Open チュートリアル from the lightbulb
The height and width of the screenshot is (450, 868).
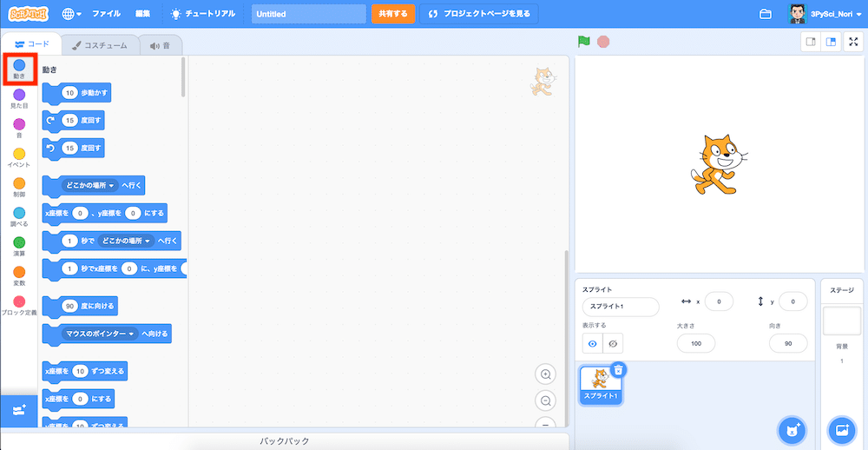[x=202, y=14]
